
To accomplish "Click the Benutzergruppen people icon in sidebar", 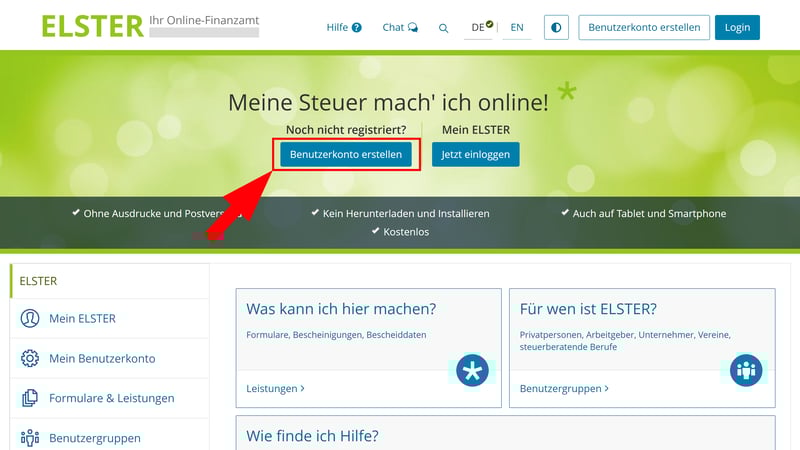I will pyautogui.click(x=30, y=438).
